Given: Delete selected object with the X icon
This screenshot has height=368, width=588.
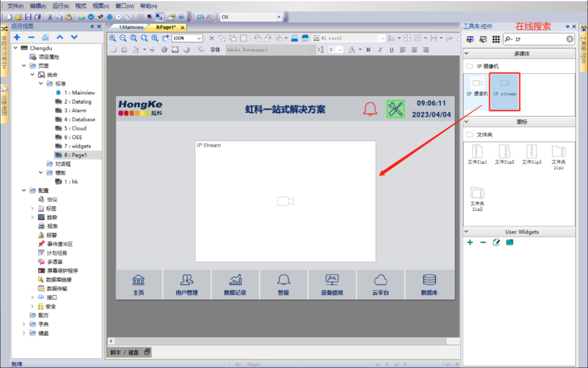Looking at the screenshot, I should (211, 38).
